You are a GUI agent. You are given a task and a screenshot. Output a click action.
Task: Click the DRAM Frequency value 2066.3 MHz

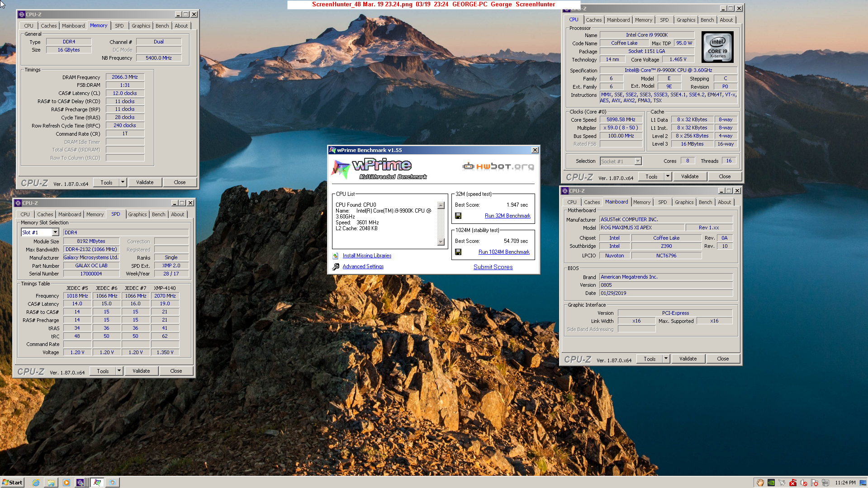[125, 77]
